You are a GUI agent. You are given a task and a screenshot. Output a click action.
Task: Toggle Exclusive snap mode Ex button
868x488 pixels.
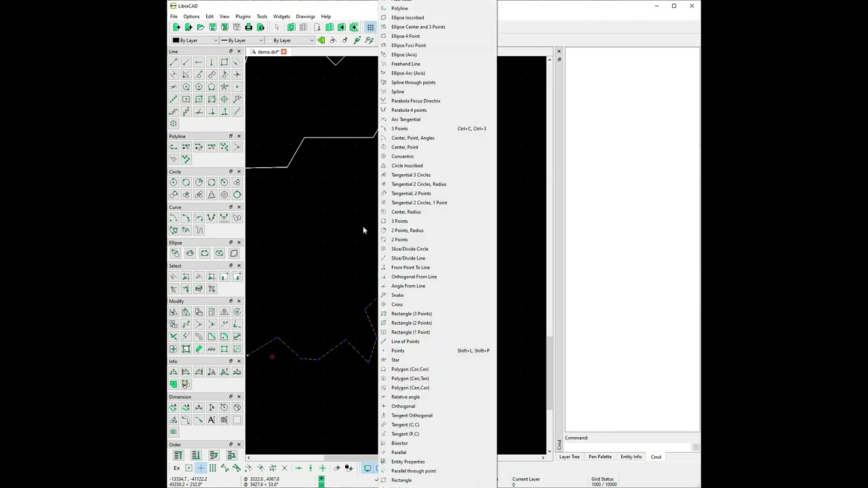pyautogui.click(x=176, y=468)
